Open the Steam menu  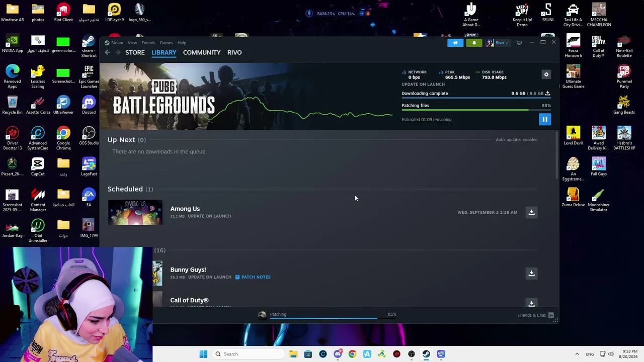coord(117,43)
